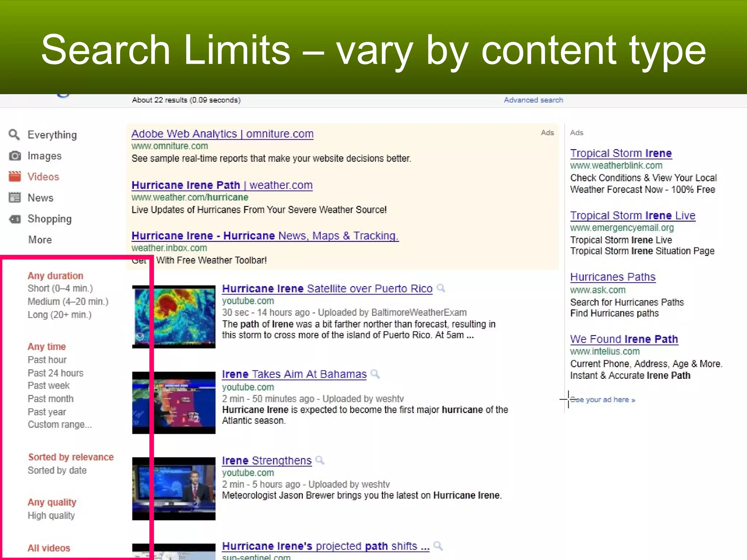Open Hurricane Irene Path weather.com ad
Viewport: 747px width, 560px height.
222,185
